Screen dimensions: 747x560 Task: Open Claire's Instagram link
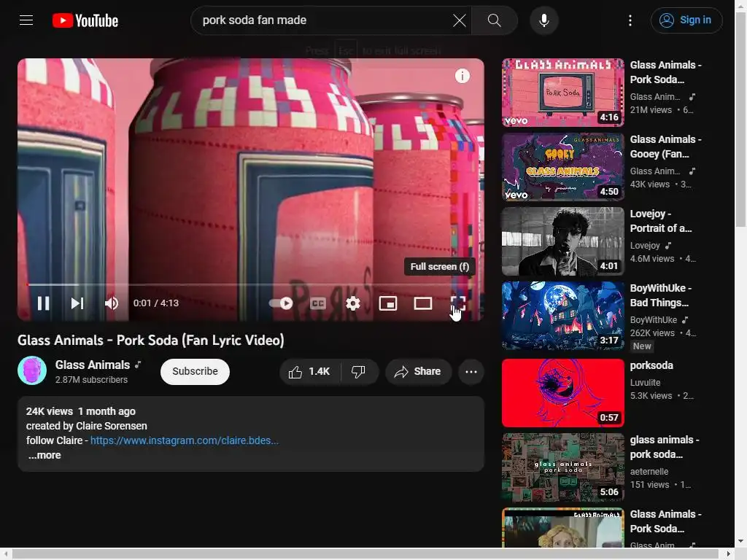pyautogui.click(x=185, y=440)
